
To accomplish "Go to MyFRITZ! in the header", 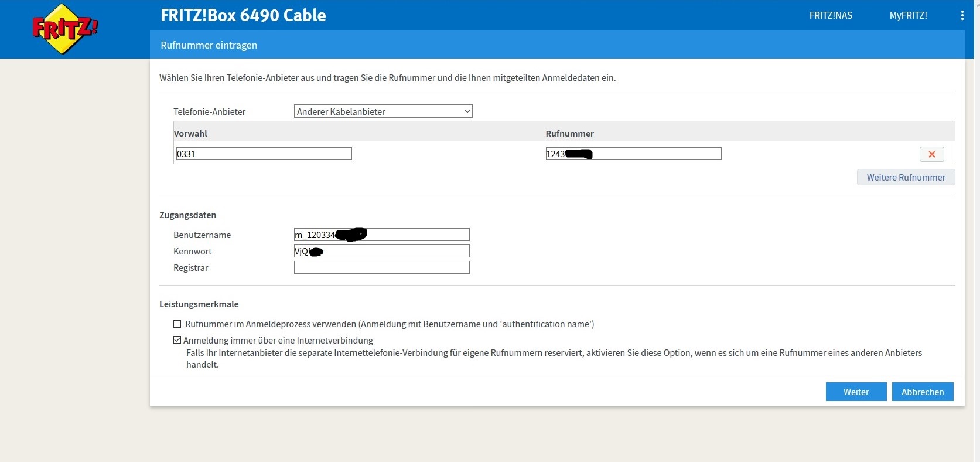I will tap(908, 16).
